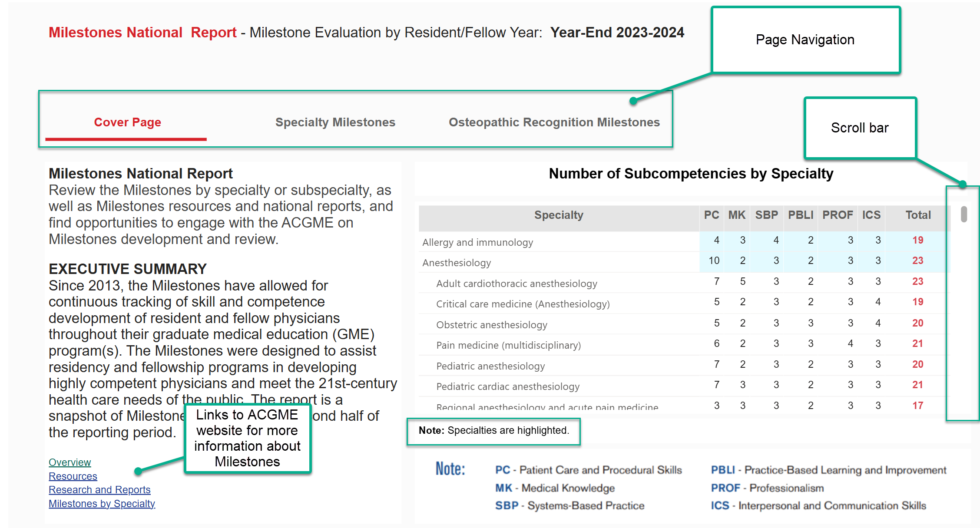This screenshot has width=980, height=528.
Task: Select the Allergy and immunology row
Action: (684, 241)
